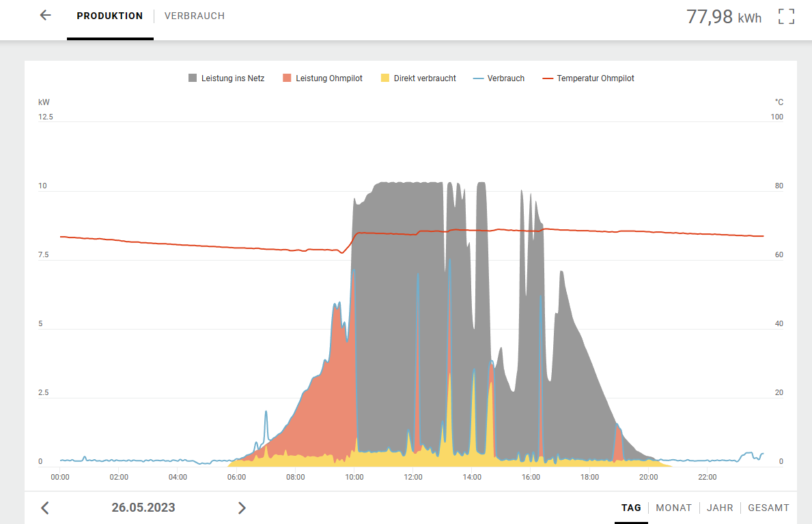Open fullscreen view with the expand icon

(x=786, y=16)
